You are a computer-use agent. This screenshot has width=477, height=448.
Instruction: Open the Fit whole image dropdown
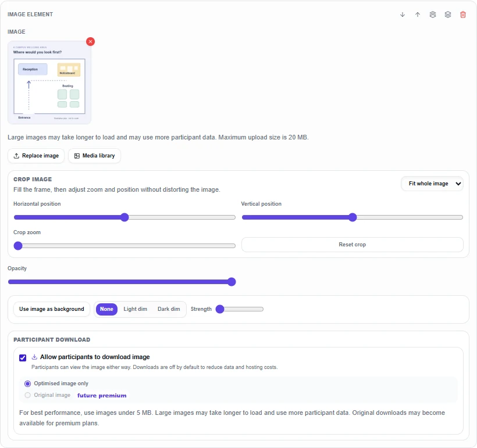[x=432, y=184]
